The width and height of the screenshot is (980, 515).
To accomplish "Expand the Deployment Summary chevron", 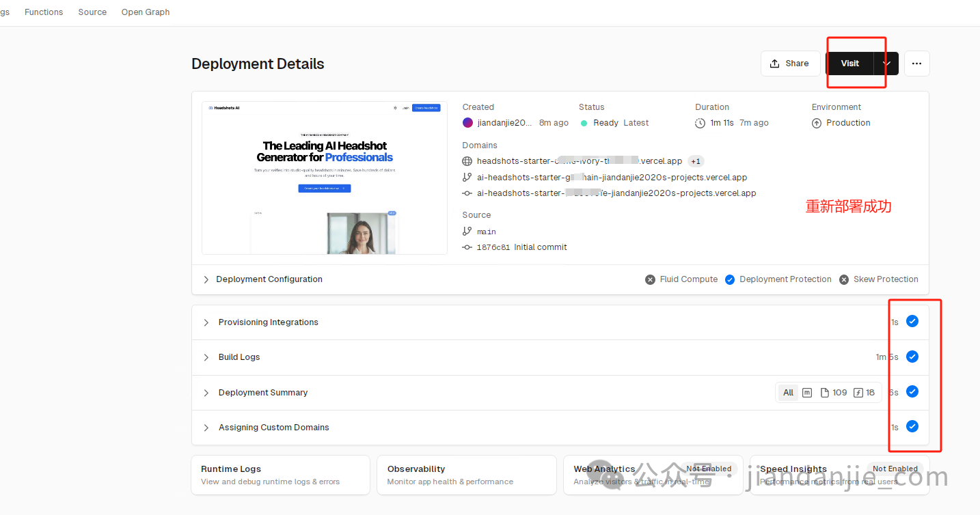I will (206, 393).
